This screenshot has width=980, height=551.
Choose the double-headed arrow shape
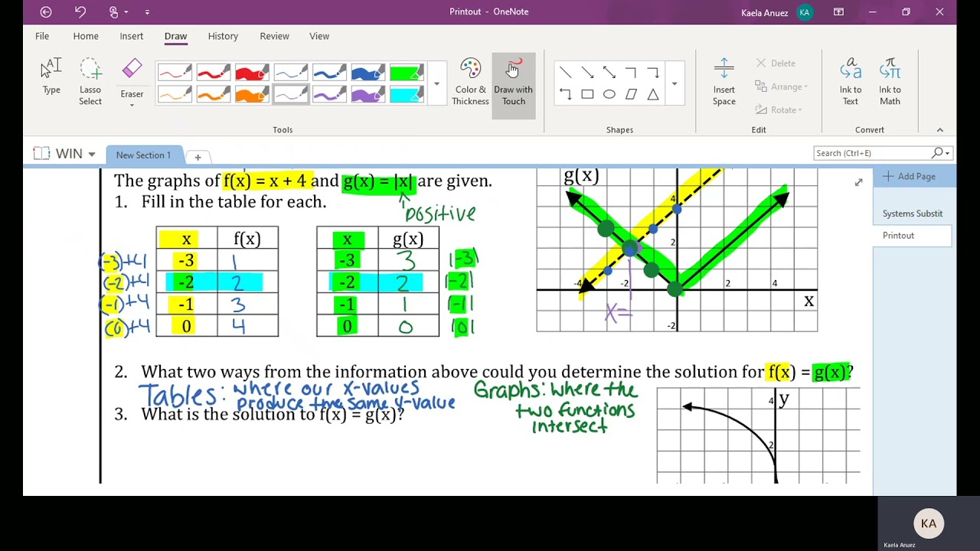(609, 72)
